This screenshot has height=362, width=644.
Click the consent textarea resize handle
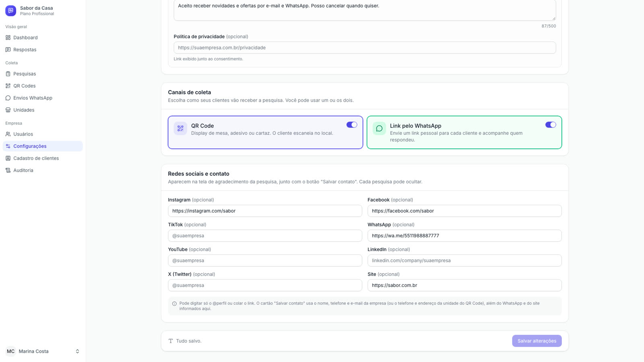pos(553,18)
